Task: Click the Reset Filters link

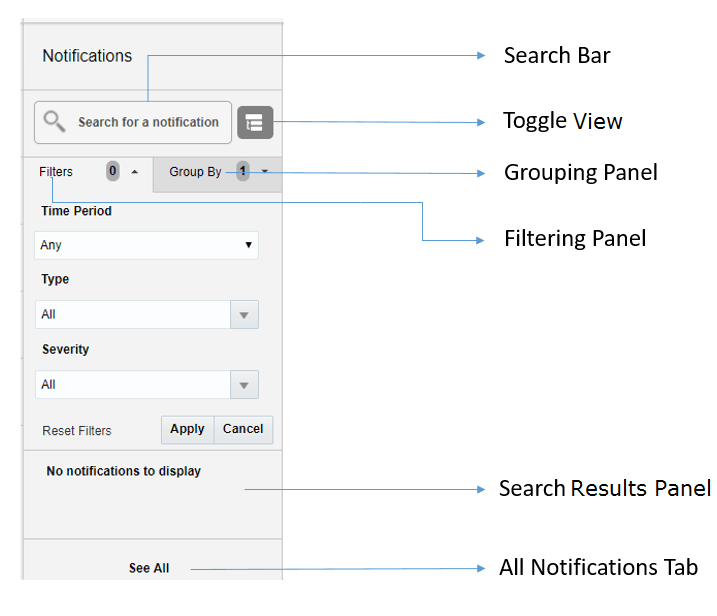Action: tap(77, 431)
